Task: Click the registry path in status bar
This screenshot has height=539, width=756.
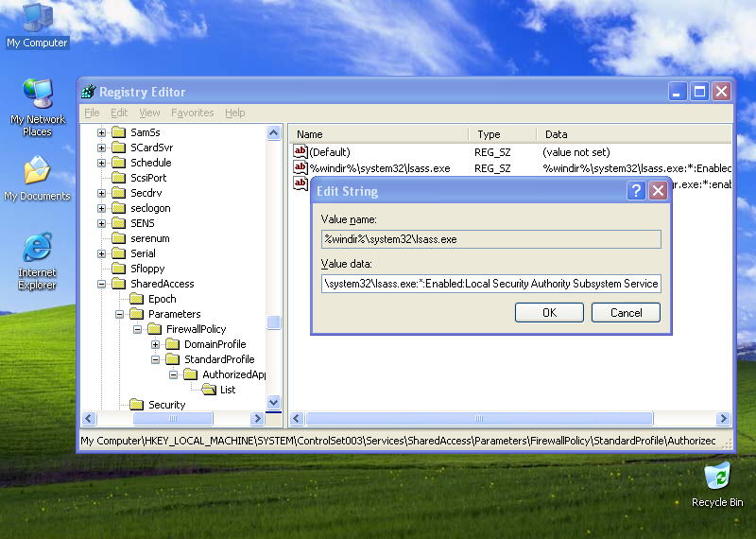Action: (x=398, y=441)
